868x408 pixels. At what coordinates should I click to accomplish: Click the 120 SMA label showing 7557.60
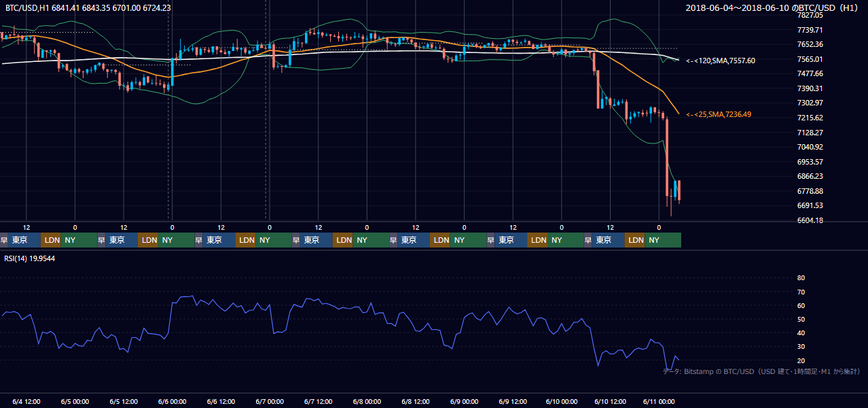coord(721,61)
